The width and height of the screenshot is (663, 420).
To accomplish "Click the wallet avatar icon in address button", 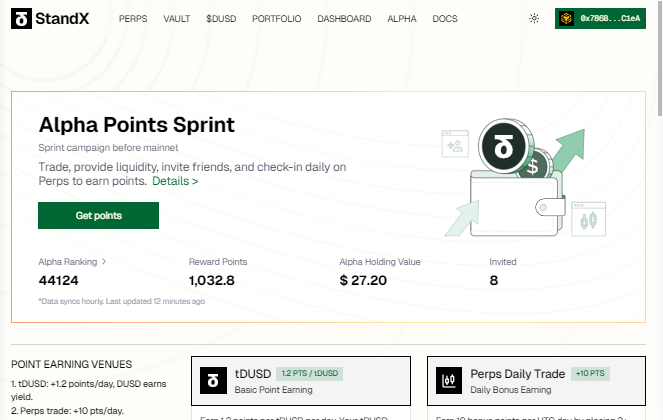I will point(567,19).
